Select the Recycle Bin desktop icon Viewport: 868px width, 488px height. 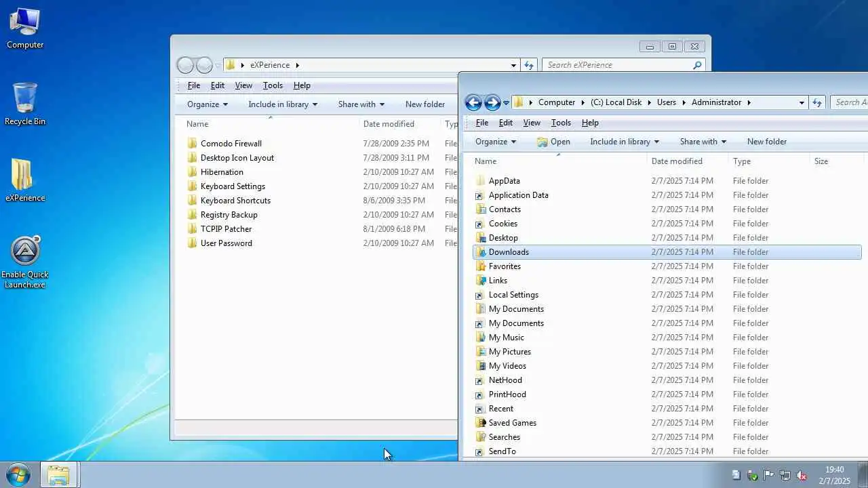coord(25,104)
